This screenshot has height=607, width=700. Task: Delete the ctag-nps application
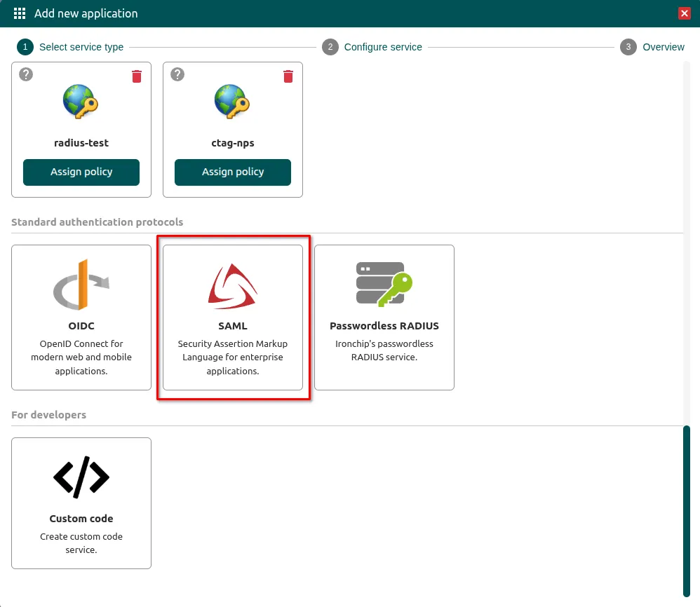pos(288,76)
